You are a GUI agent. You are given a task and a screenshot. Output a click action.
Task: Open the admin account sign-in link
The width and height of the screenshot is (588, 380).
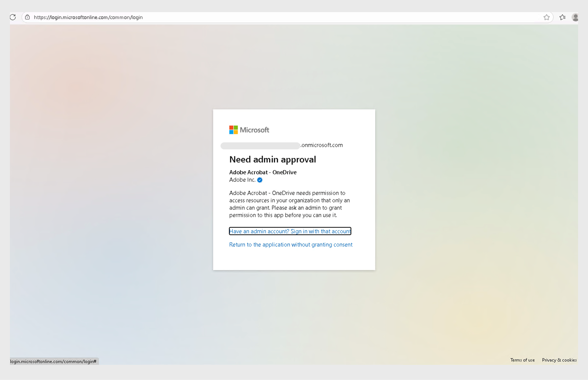tap(290, 231)
